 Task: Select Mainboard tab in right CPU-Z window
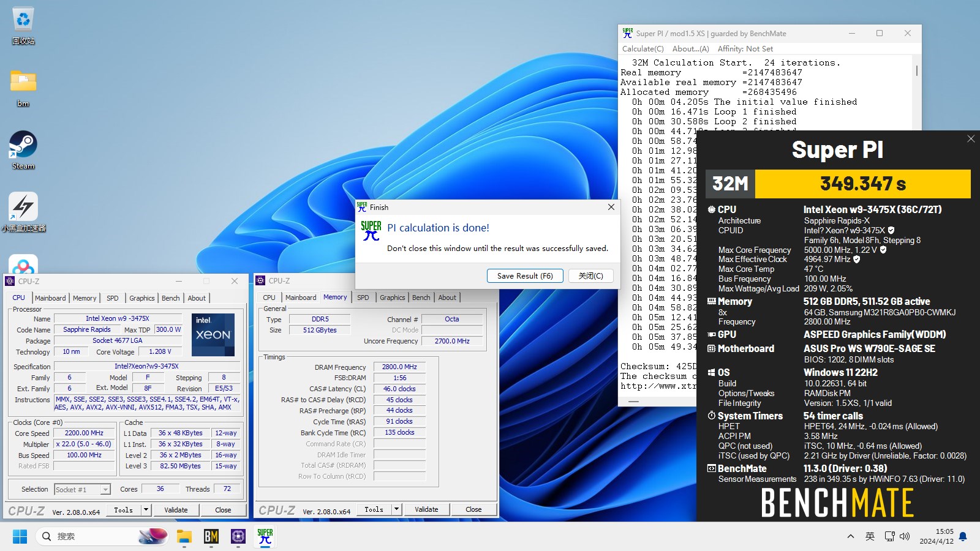[x=301, y=298]
